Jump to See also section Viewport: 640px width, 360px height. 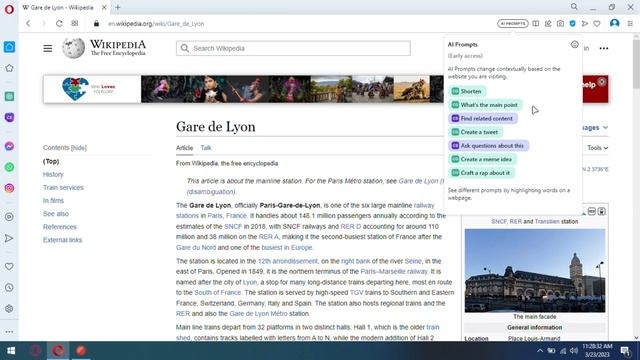click(x=56, y=213)
